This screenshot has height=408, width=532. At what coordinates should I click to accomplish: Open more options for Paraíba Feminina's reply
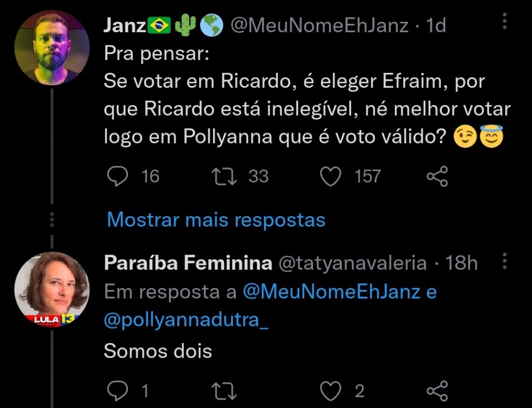click(504, 261)
